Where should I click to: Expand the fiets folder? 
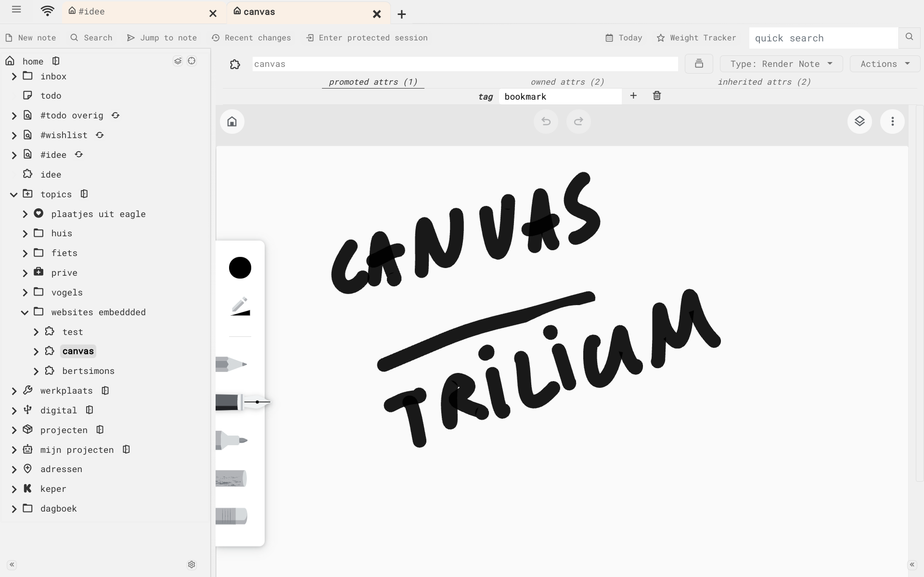pos(25,253)
